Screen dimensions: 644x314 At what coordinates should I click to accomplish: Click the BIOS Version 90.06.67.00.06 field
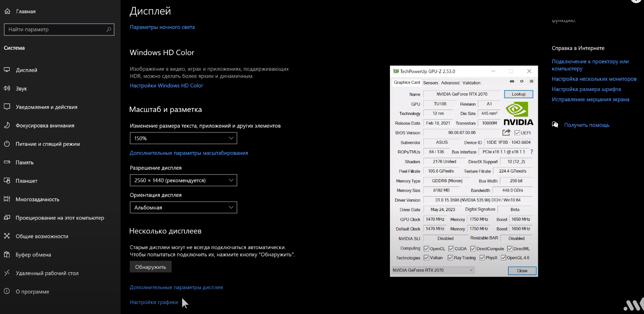tap(462, 133)
